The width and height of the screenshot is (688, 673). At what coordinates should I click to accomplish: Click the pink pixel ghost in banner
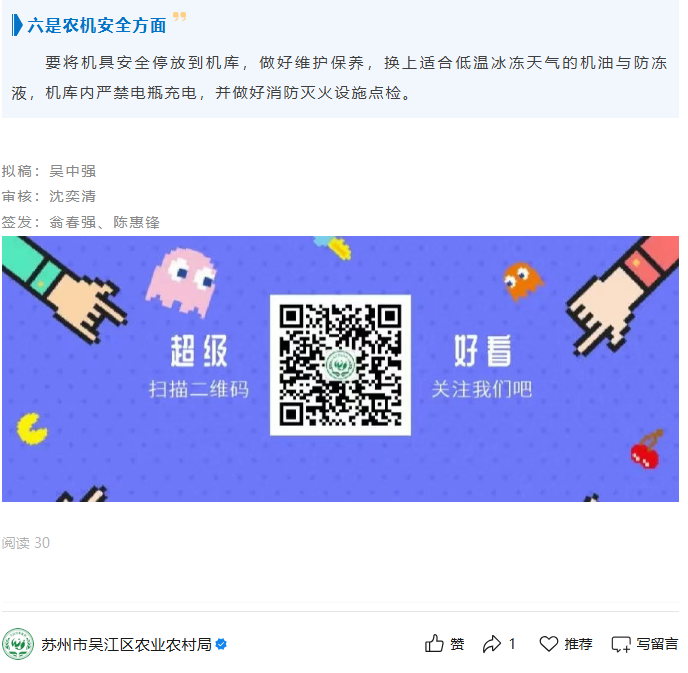pos(182,282)
